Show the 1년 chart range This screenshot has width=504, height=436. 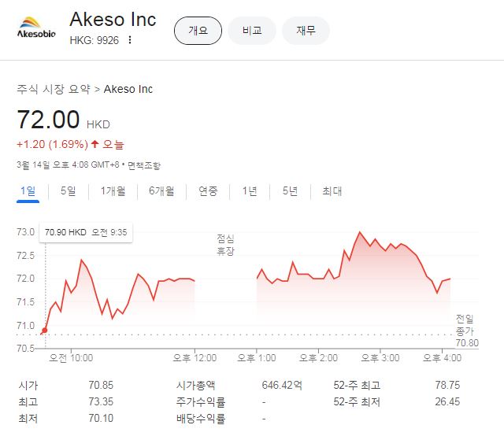tap(250, 191)
